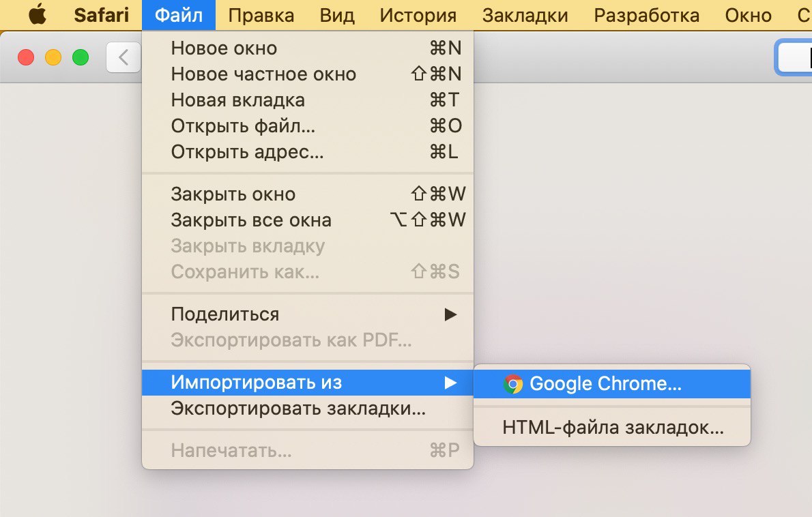Viewport: 812px width, 517px height.
Task: Select Закрыть окно menu entry
Action: [x=308, y=194]
